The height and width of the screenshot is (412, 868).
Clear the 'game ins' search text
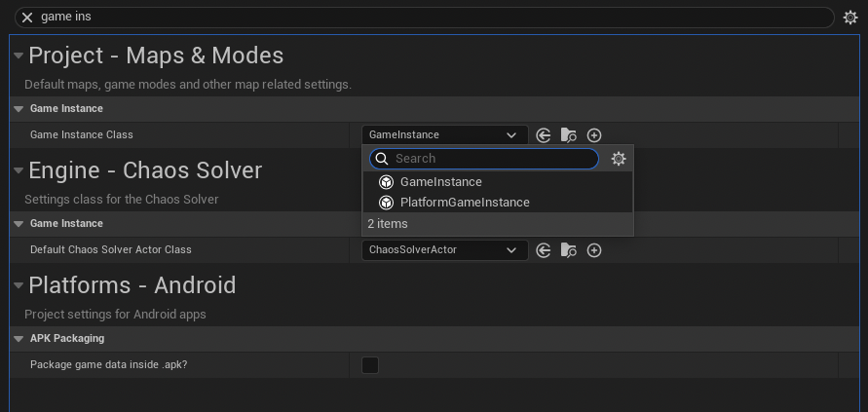(x=27, y=18)
